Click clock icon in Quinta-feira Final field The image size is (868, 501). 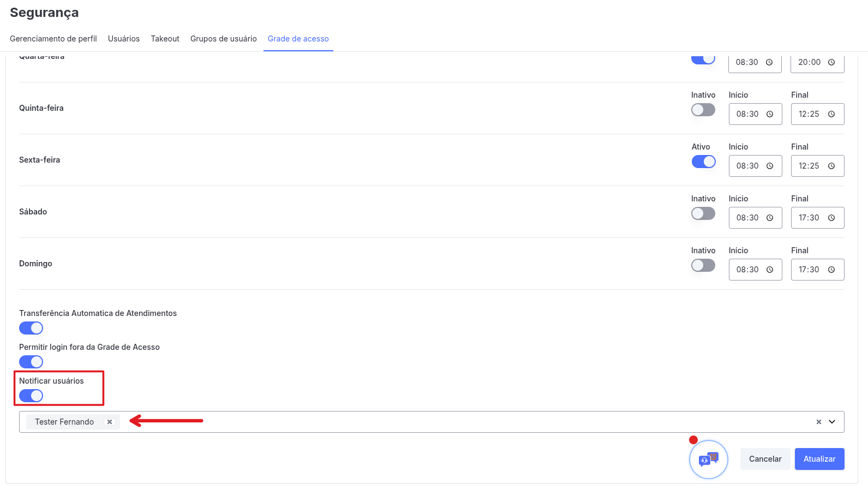831,114
